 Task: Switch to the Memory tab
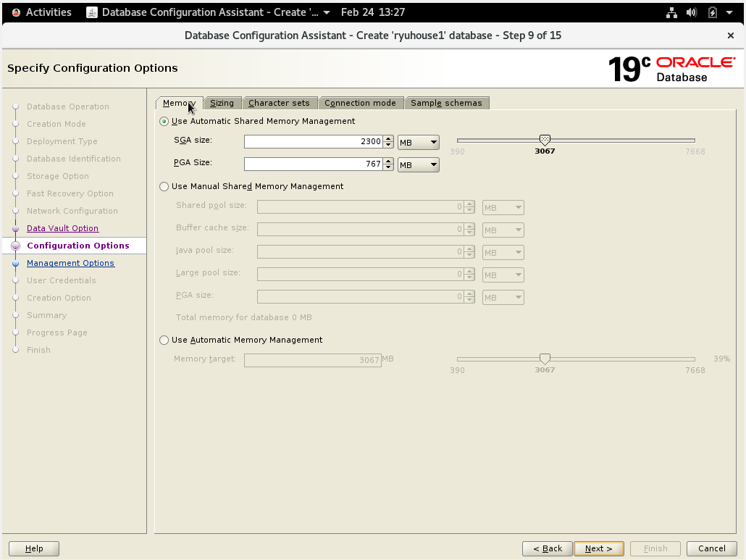(179, 103)
